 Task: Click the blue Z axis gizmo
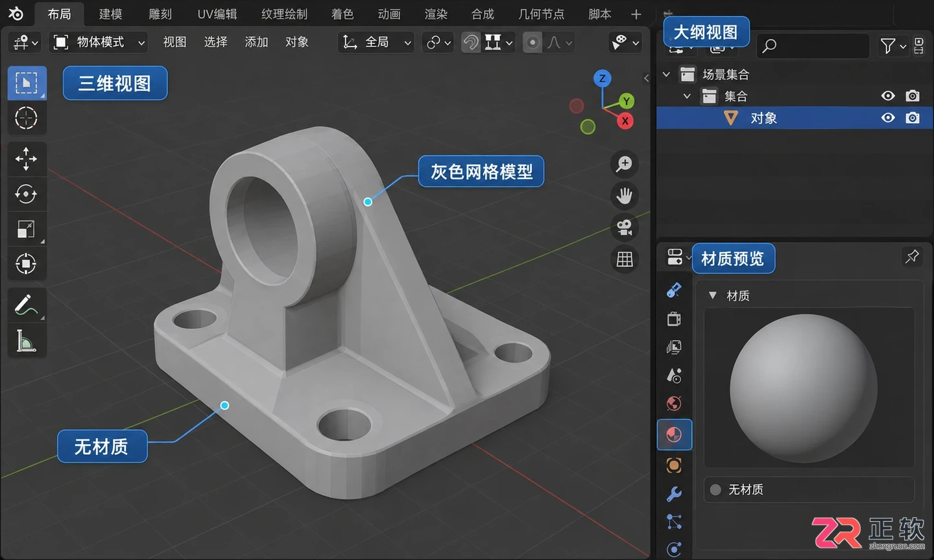pyautogui.click(x=603, y=78)
